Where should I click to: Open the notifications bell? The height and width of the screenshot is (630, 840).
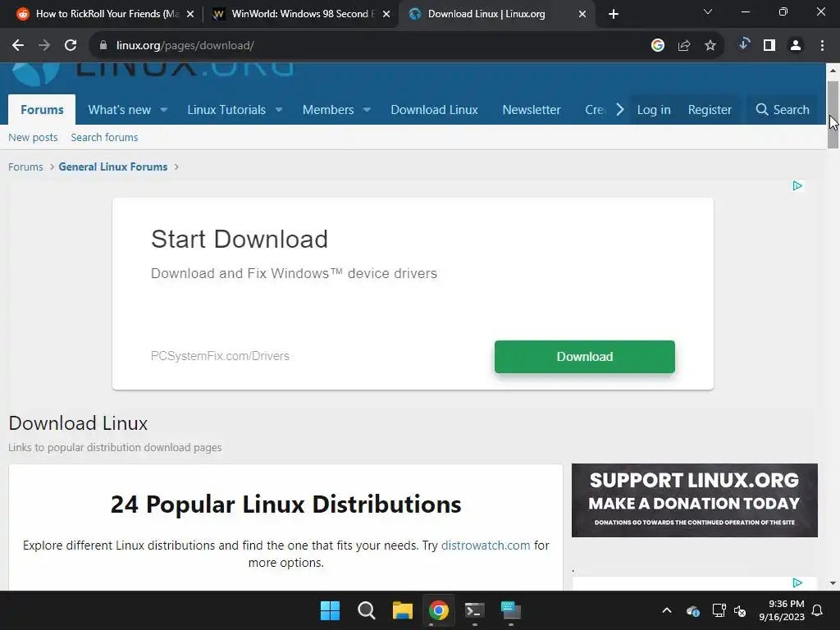click(x=818, y=610)
